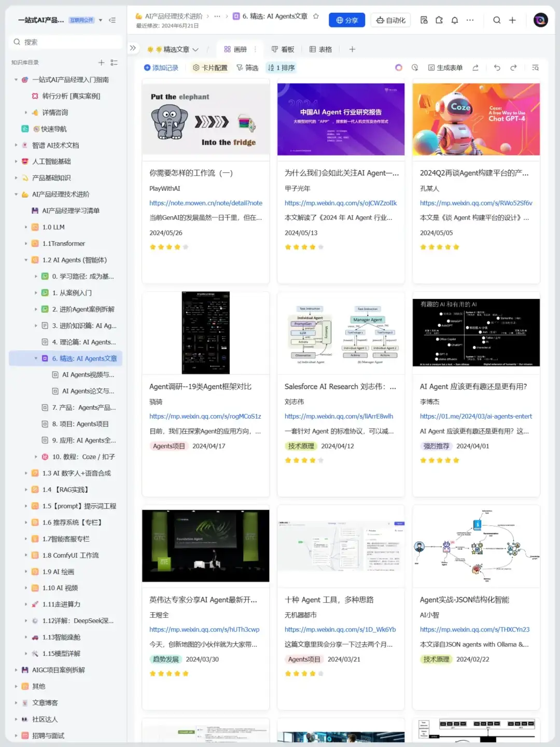Switch to the 表格 view tab
The width and height of the screenshot is (560, 747).
pyautogui.click(x=320, y=49)
